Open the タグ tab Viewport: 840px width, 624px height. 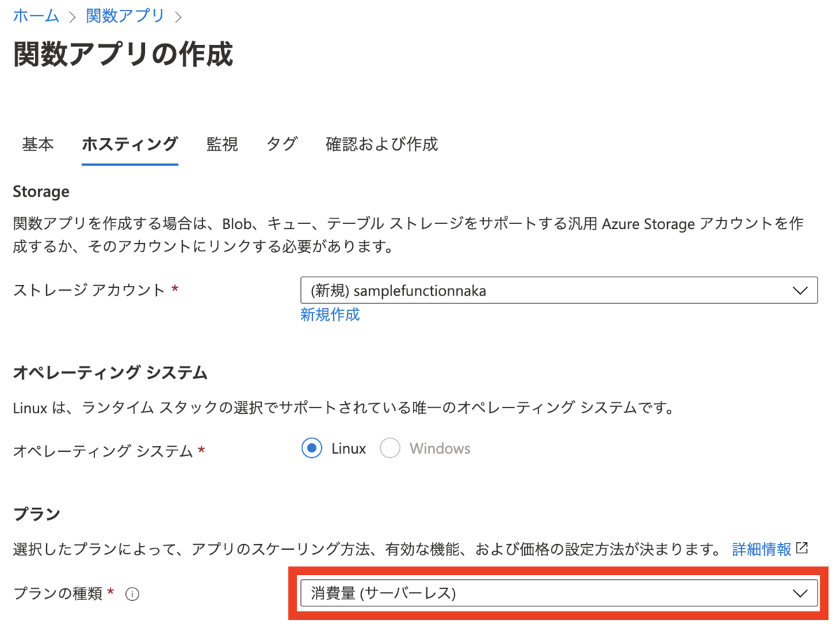pyautogui.click(x=281, y=144)
